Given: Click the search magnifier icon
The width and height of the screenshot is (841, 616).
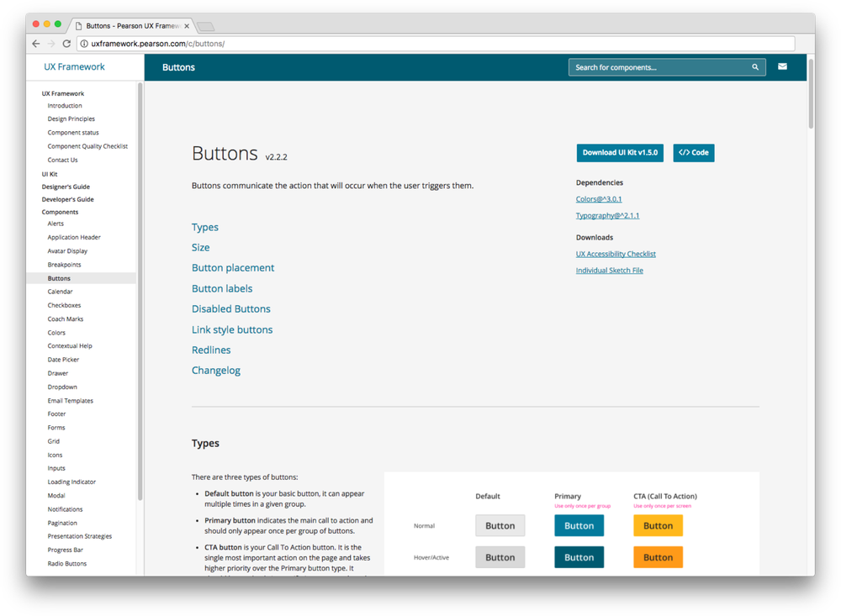Looking at the screenshot, I should pyautogui.click(x=755, y=67).
